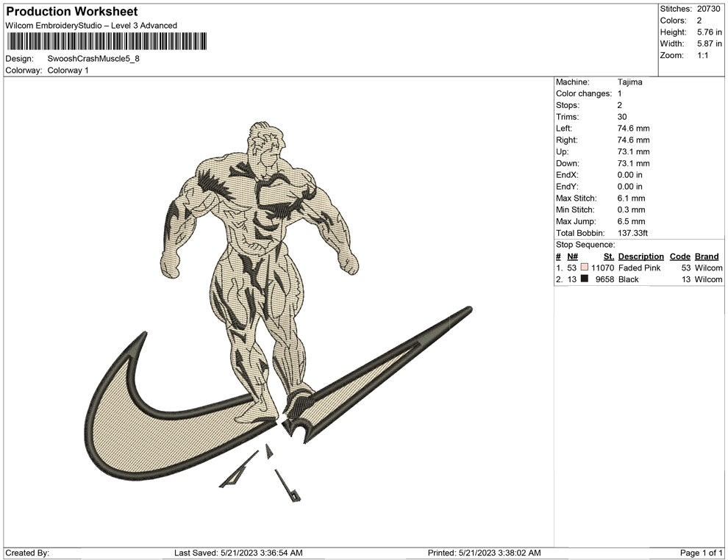728x560 pixels.
Task: Click the Stop Sequence heading
Action: tap(585, 245)
